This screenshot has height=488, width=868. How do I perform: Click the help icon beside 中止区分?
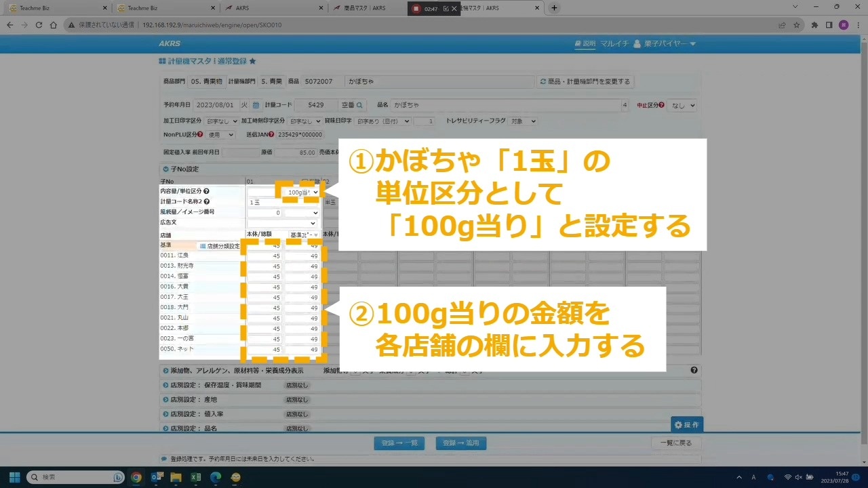point(660,106)
